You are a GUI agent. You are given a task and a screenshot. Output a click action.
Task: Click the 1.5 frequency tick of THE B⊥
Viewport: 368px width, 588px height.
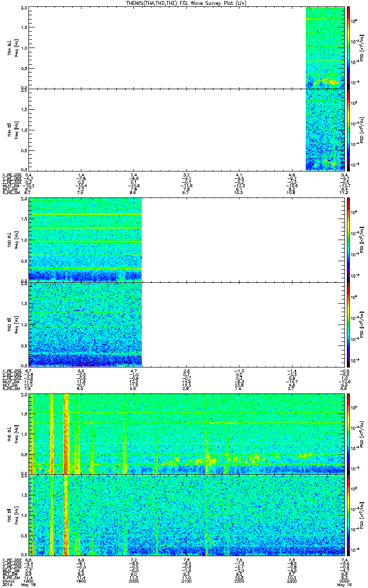click(25, 414)
